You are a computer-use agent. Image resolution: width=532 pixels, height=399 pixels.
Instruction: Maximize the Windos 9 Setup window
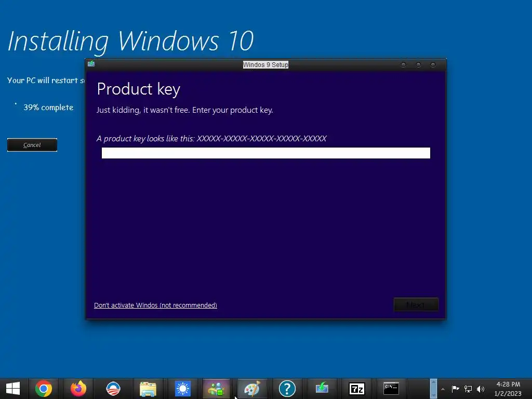[418, 65]
